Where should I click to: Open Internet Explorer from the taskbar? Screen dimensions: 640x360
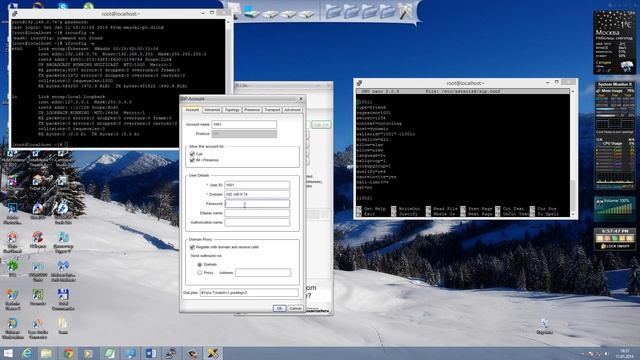point(27,353)
